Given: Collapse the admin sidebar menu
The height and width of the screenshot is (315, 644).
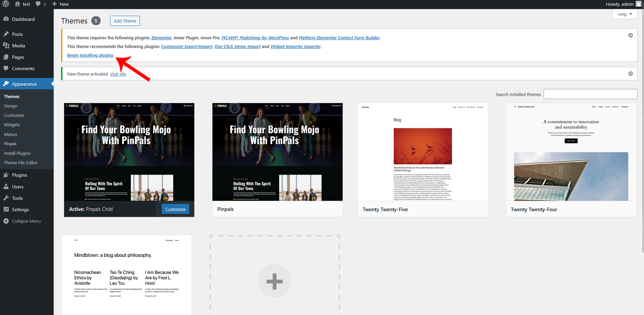Looking at the screenshot, I should point(22,221).
